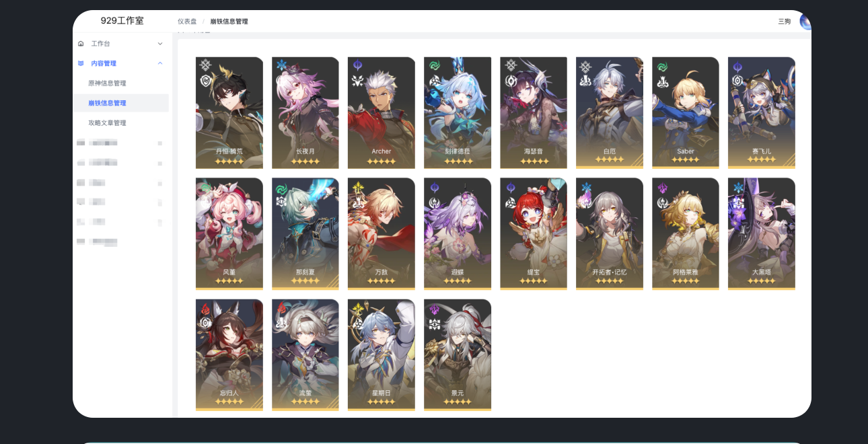The height and width of the screenshot is (444, 868).
Task: Click the quantum element icon on Archer card
Action: pos(357,66)
